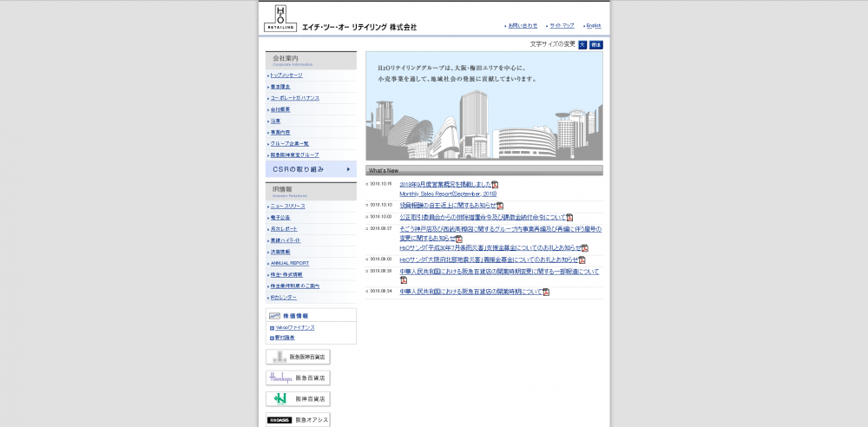Open 阪急阪神東宝グループ menu item
Image resolution: width=868 pixels, height=427 pixels.
coord(294,155)
